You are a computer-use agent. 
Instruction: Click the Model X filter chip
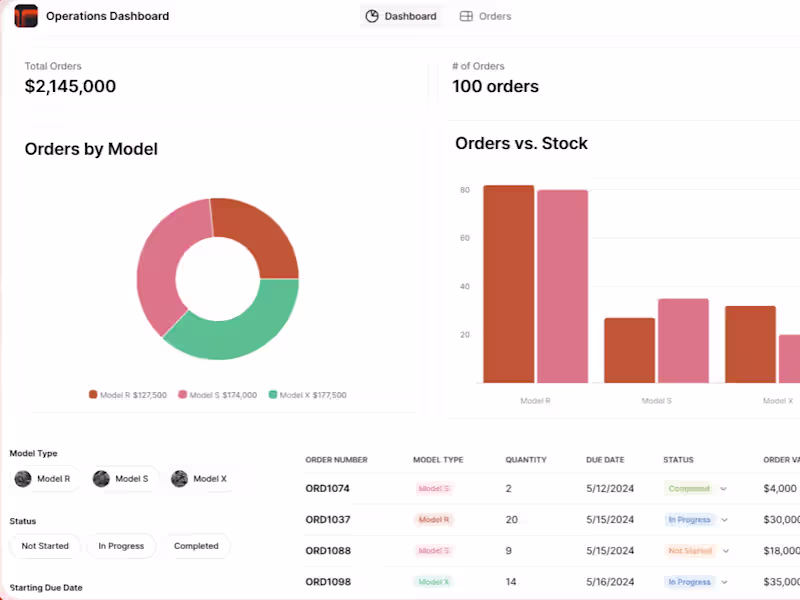coord(199,479)
